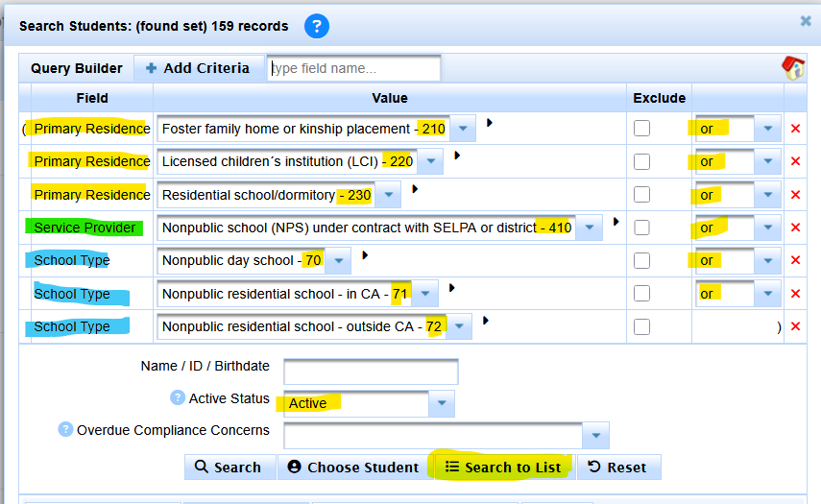821x504 pixels.
Task: Change the or operator on Service Provider row
Action: 767,228
